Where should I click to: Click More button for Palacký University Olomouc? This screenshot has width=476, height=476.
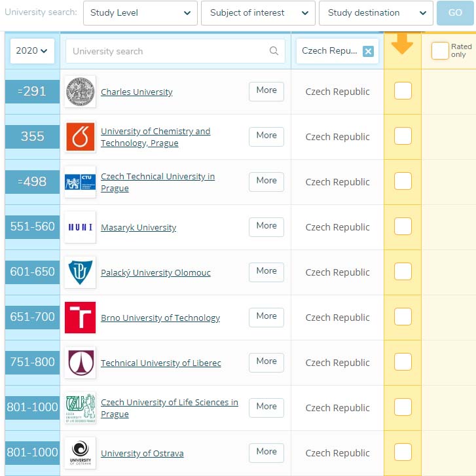(x=266, y=271)
